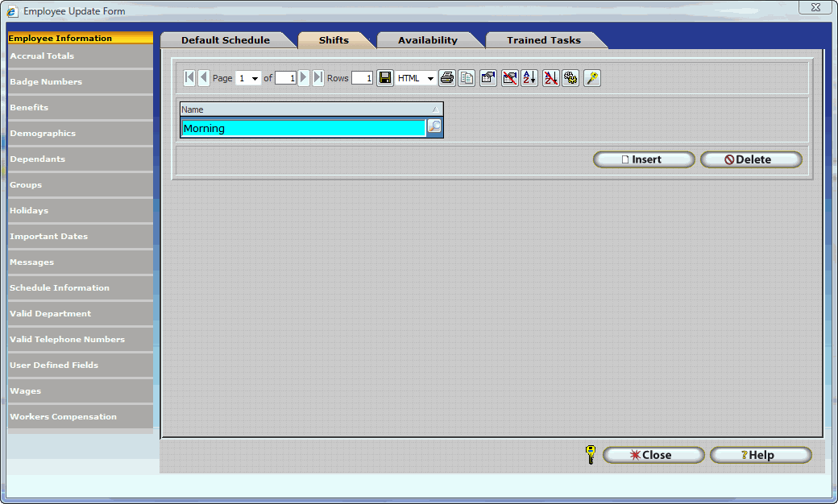The width and height of the screenshot is (838, 504).
Task: Click the remove sort icon
Action: click(x=550, y=78)
